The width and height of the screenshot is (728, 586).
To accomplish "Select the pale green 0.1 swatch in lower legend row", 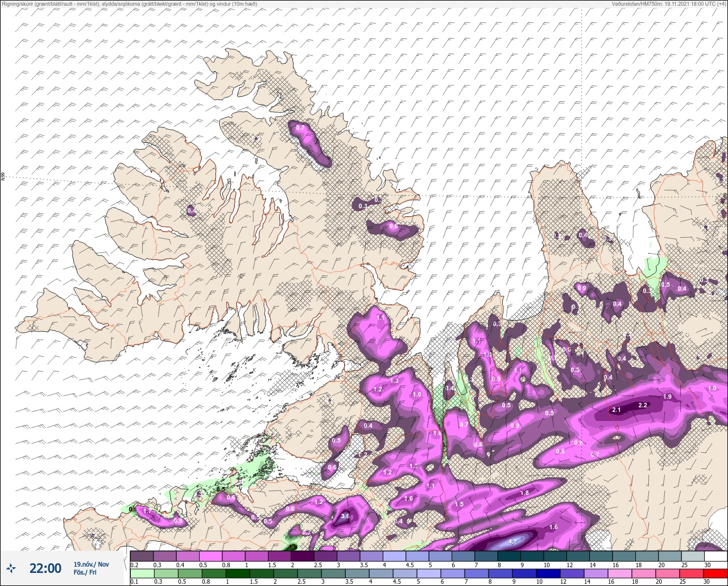I will (142, 573).
